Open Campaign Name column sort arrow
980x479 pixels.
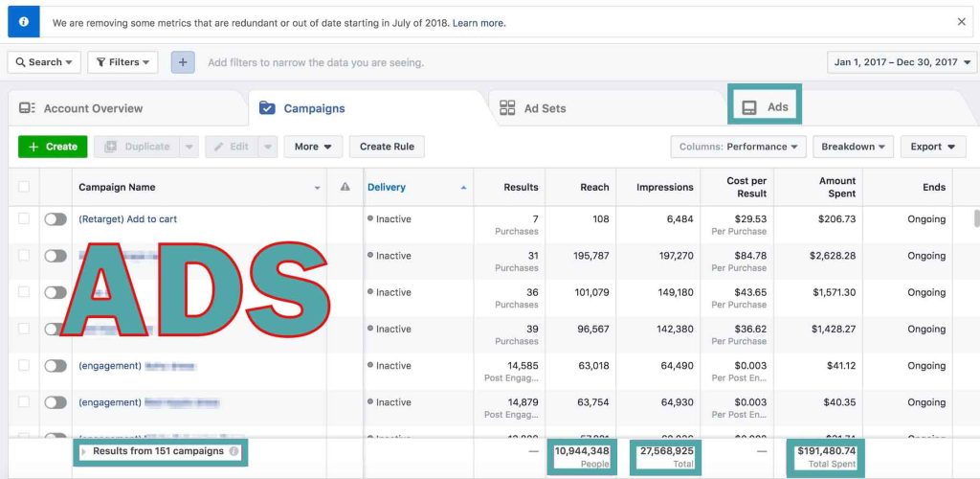coord(317,188)
